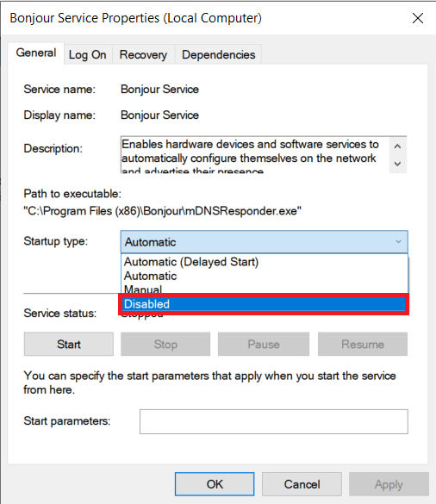Screen dimensions: 436x504
Task: Click description scroll down arrow
Action: click(397, 164)
